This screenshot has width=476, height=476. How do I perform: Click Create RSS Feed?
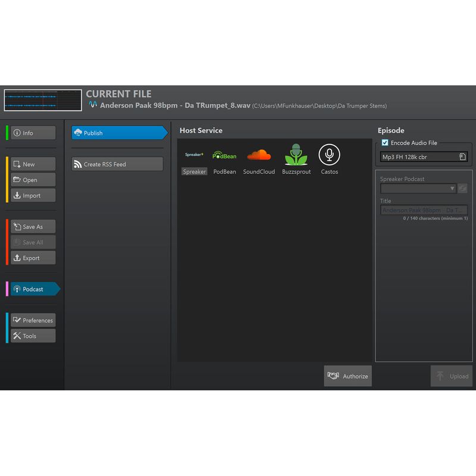tap(117, 164)
